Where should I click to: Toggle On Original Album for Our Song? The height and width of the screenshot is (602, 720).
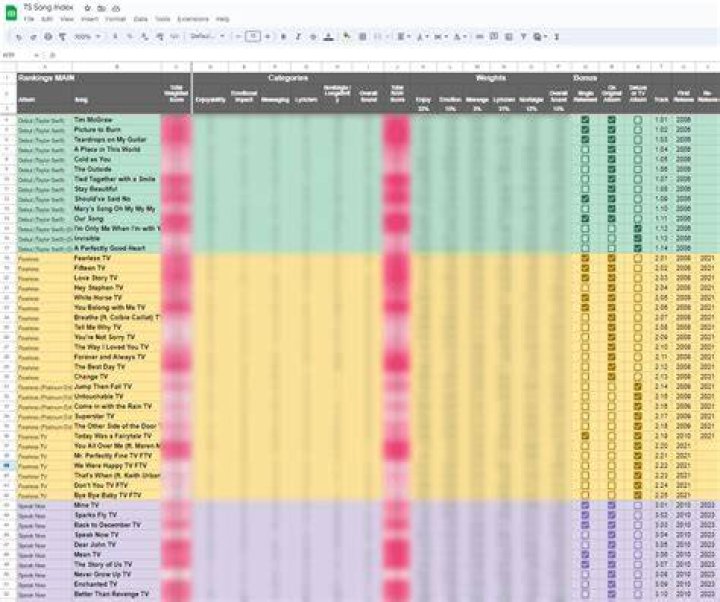[611, 219]
